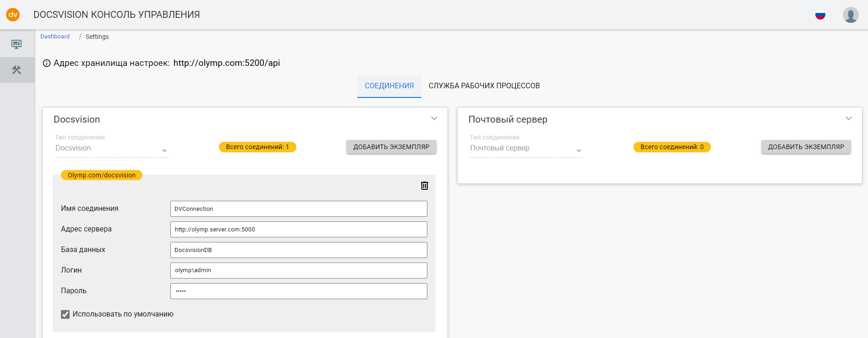Open the user profile avatar
The image size is (868, 338).
851,15
